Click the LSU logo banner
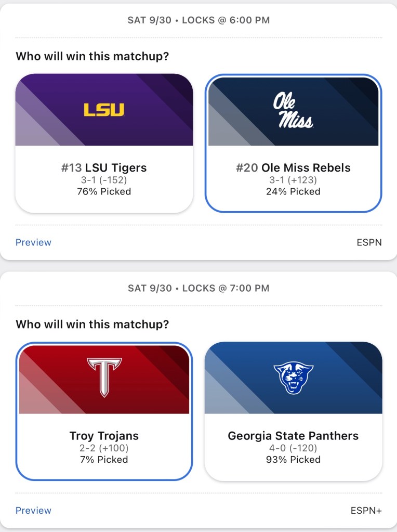 coord(104,110)
